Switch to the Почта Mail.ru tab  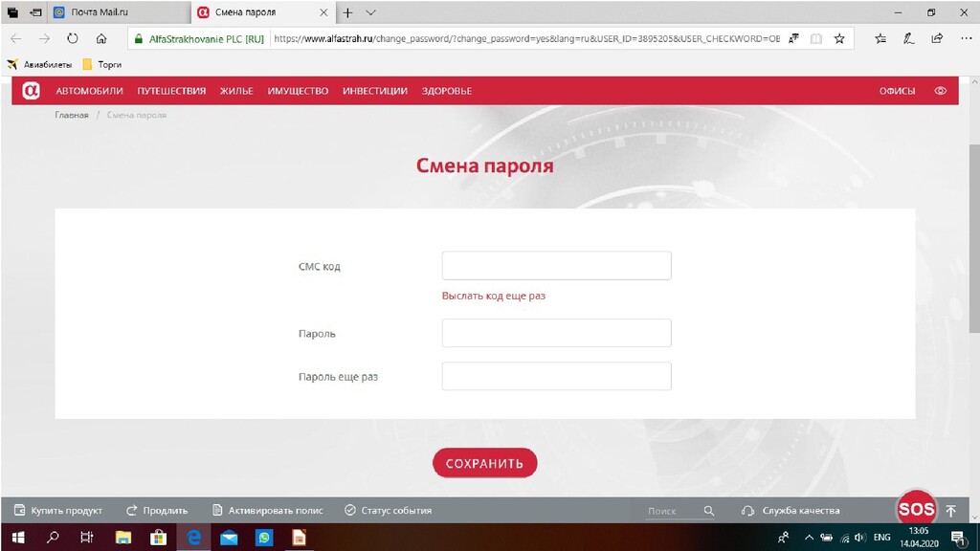click(x=119, y=11)
